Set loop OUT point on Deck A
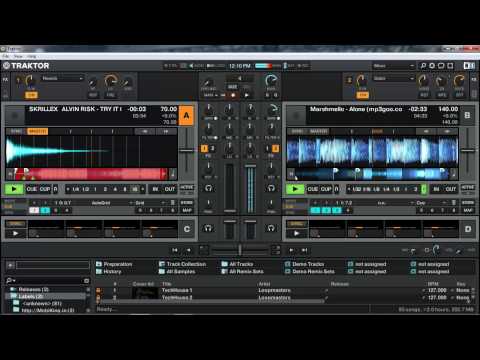480x360 pixels. pos(170,189)
